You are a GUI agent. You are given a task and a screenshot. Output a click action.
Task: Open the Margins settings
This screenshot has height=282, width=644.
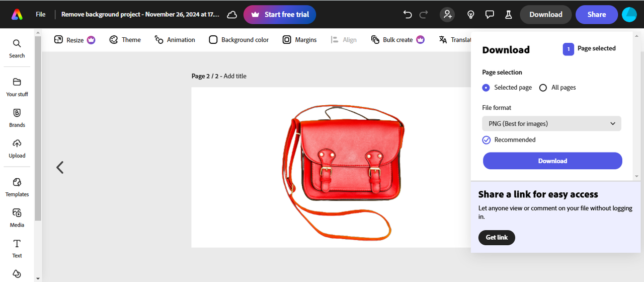[299, 40]
